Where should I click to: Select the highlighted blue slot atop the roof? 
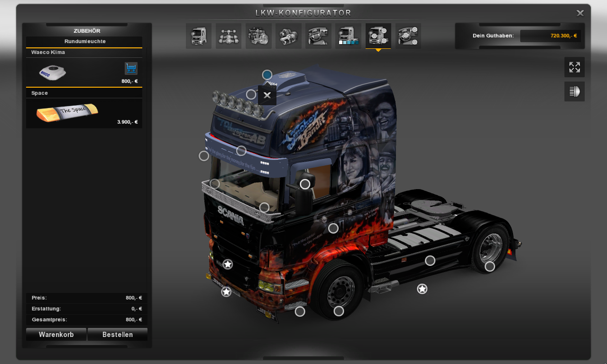(267, 75)
